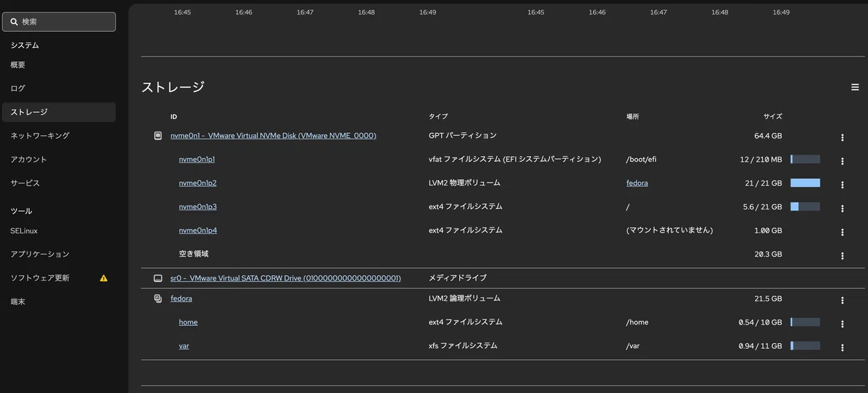
Task: Click the 20.3 GB free space size
Action: pyautogui.click(x=768, y=254)
